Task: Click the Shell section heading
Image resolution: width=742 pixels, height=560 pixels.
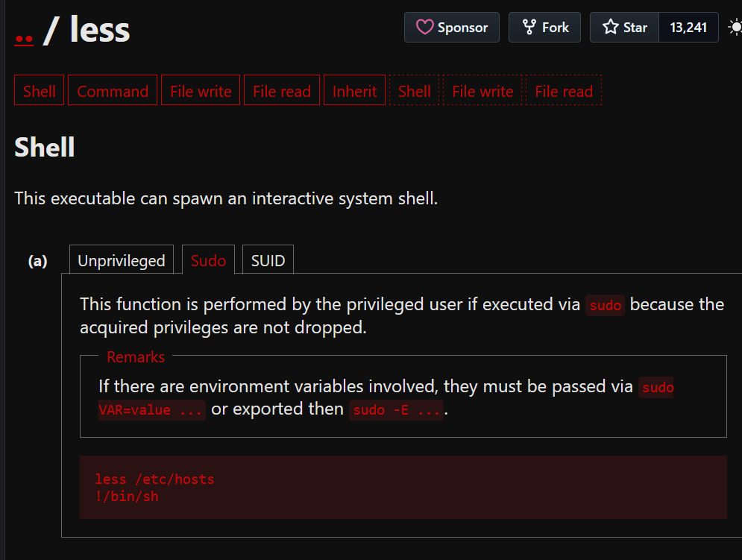Action: (45, 147)
